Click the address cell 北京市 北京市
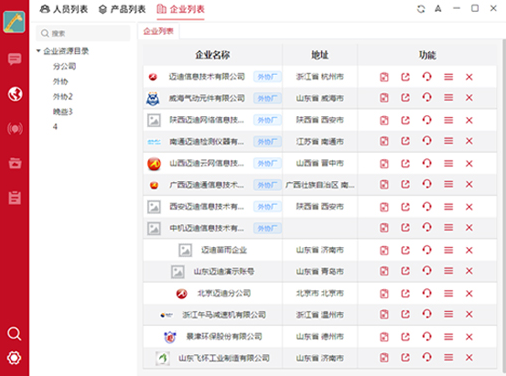506x376 pixels. point(320,293)
